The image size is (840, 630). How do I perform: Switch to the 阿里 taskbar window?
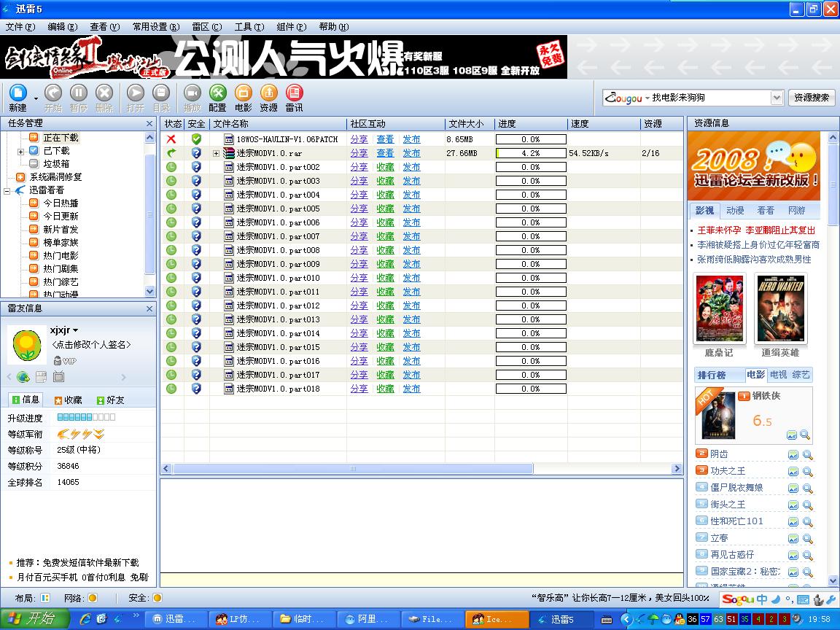pos(370,619)
